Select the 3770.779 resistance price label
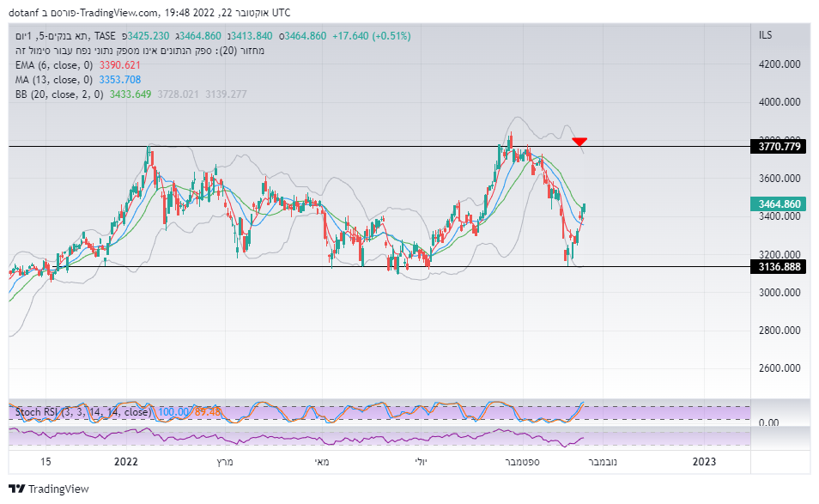 [779, 146]
